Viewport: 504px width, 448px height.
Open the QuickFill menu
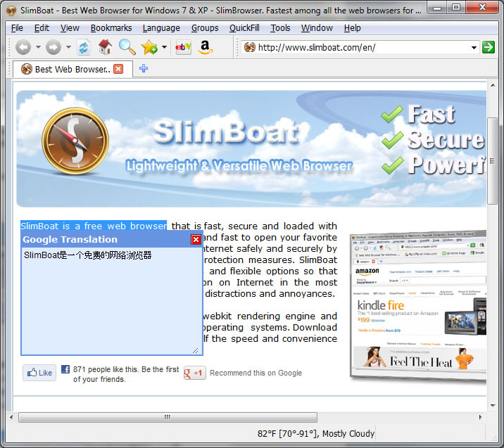244,28
